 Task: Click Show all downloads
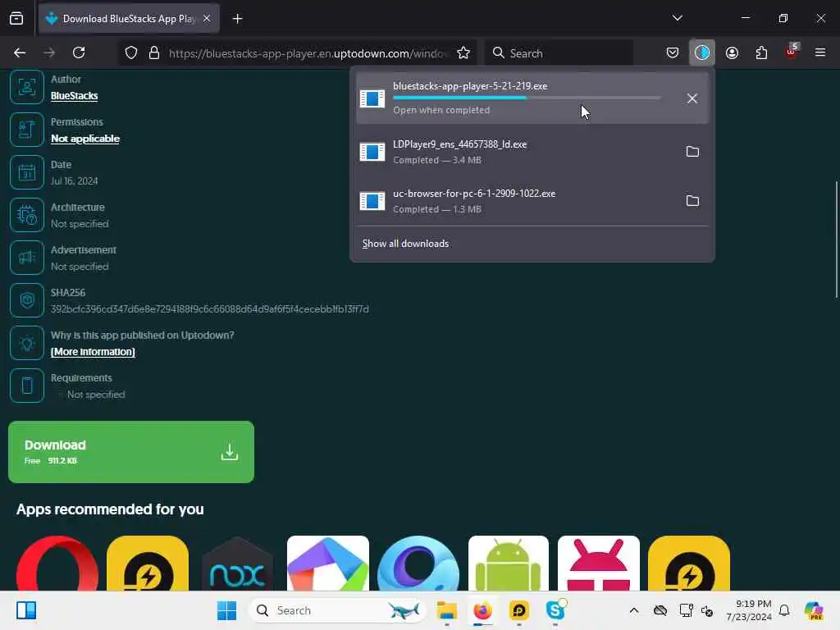pyautogui.click(x=405, y=244)
